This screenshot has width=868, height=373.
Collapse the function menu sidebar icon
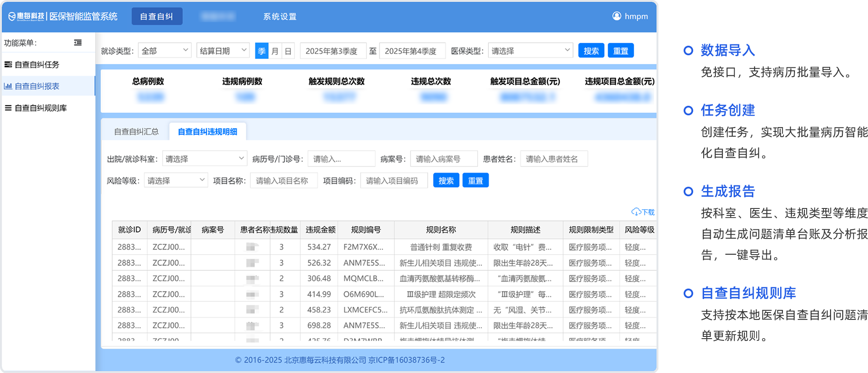click(78, 43)
